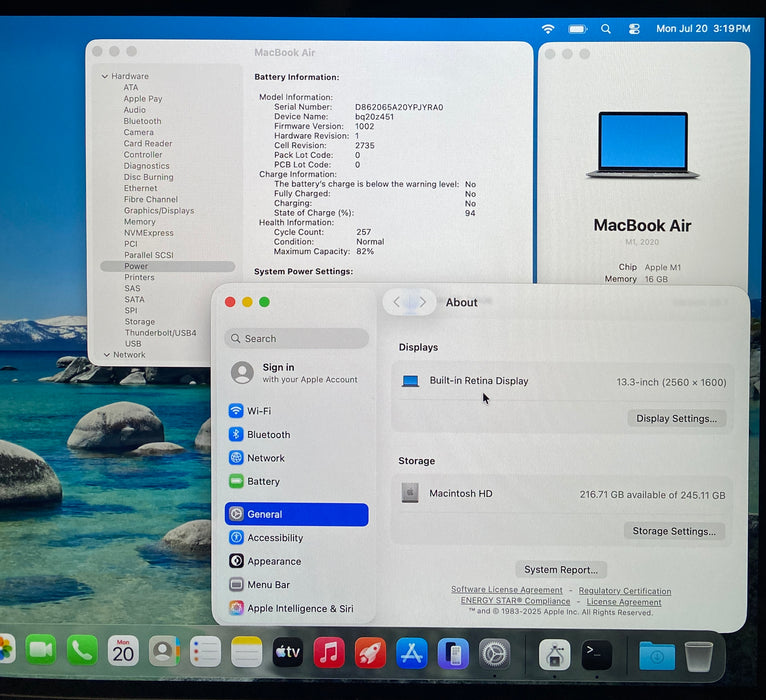Click System Report button
Screen dimensions: 766x700
[x=561, y=570]
